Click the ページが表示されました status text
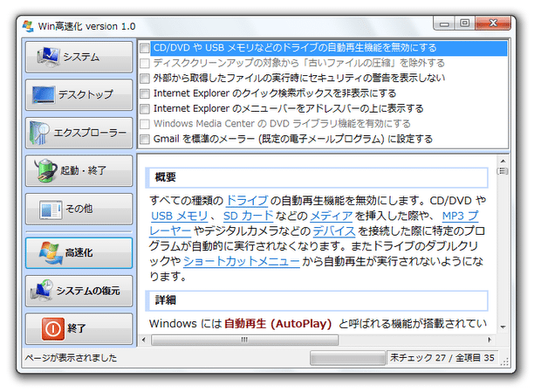 [71, 358]
